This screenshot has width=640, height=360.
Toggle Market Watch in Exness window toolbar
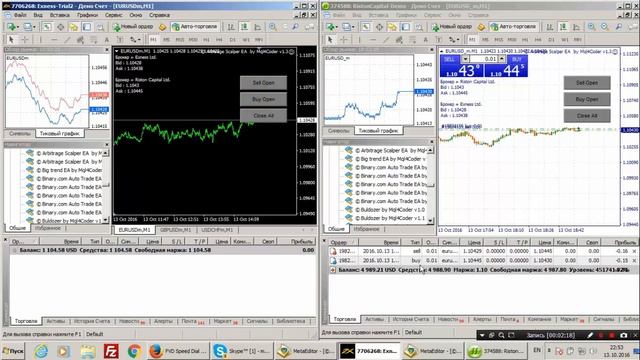[47, 27]
